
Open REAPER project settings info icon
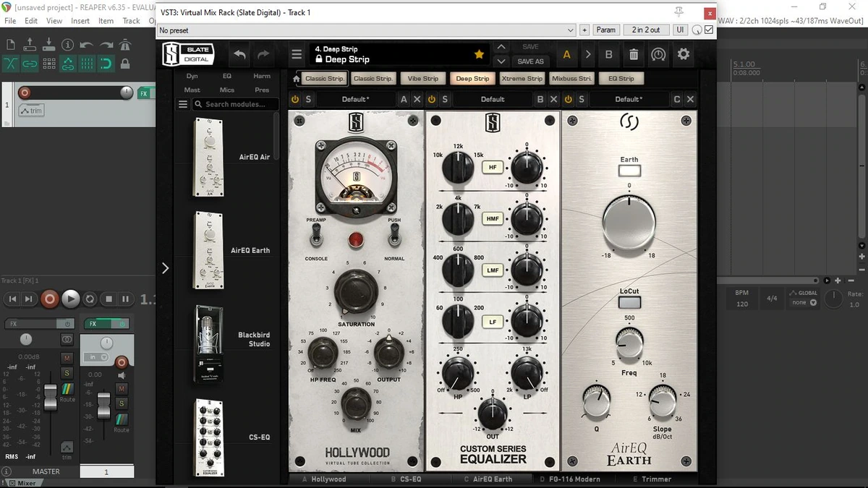[x=67, y=45]
